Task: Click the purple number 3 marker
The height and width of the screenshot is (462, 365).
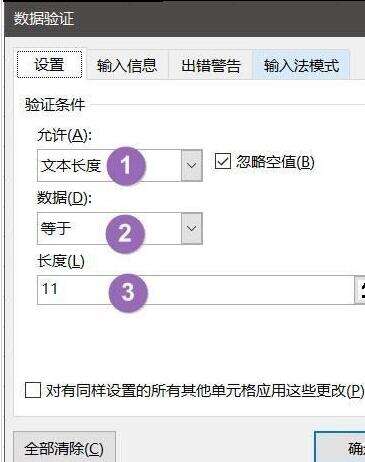Action: pos(128,292)
